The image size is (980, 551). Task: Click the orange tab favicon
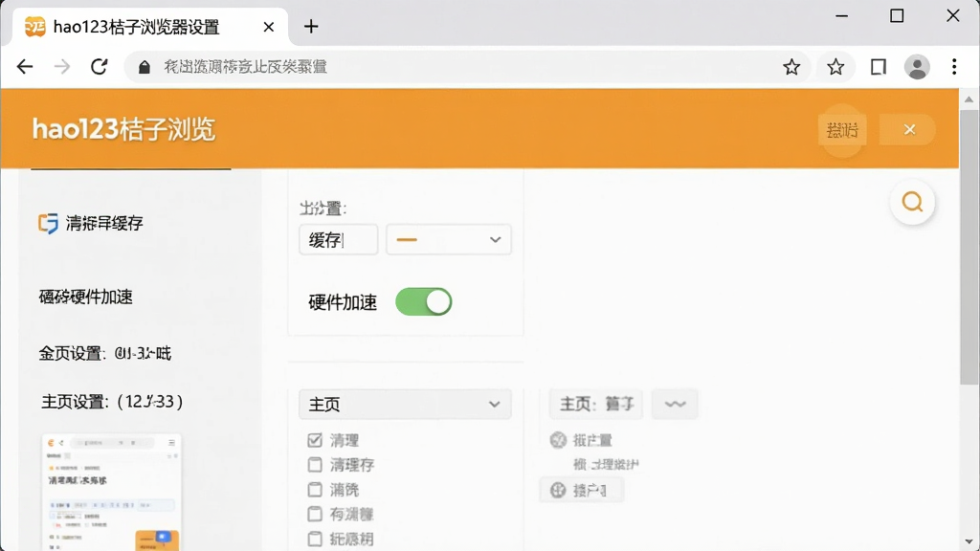[35, 27]
